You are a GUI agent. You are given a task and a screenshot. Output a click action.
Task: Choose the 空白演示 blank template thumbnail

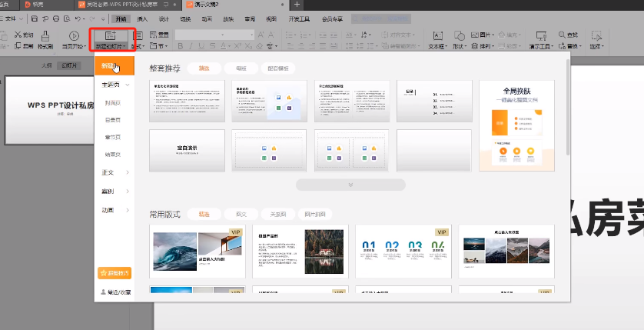pyautogui.click(x=187, y=150)
